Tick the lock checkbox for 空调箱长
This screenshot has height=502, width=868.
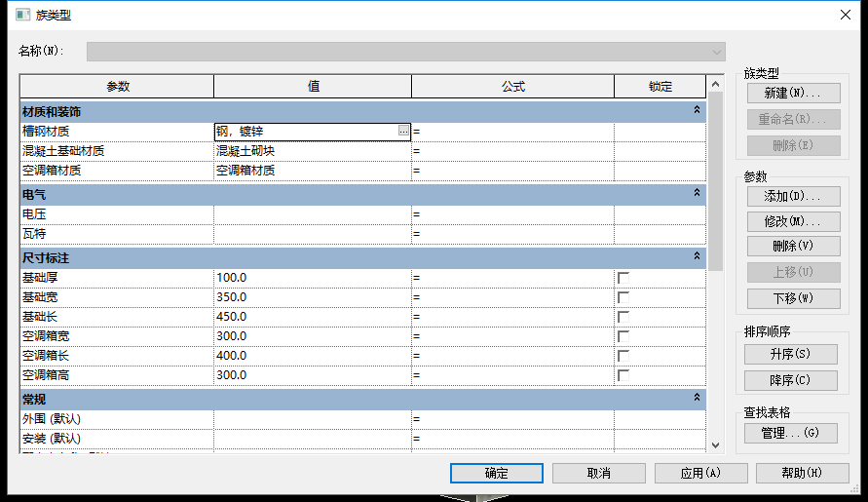623,355
